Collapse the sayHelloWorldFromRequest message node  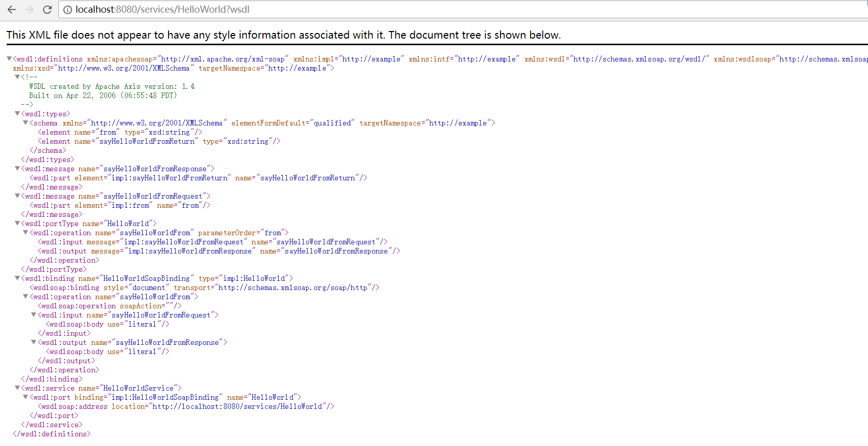(x=17, y=196)
